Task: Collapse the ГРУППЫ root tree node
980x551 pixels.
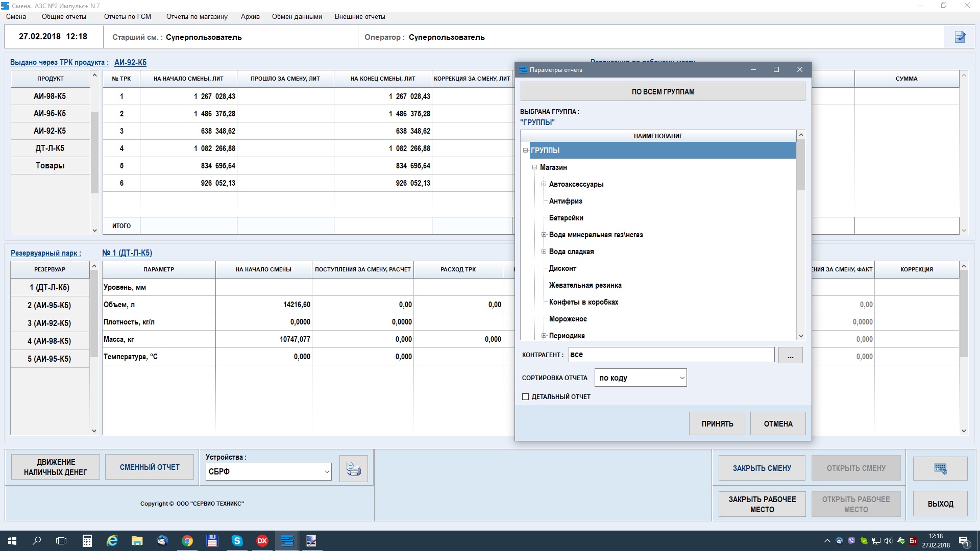Action: coord(525,150)
